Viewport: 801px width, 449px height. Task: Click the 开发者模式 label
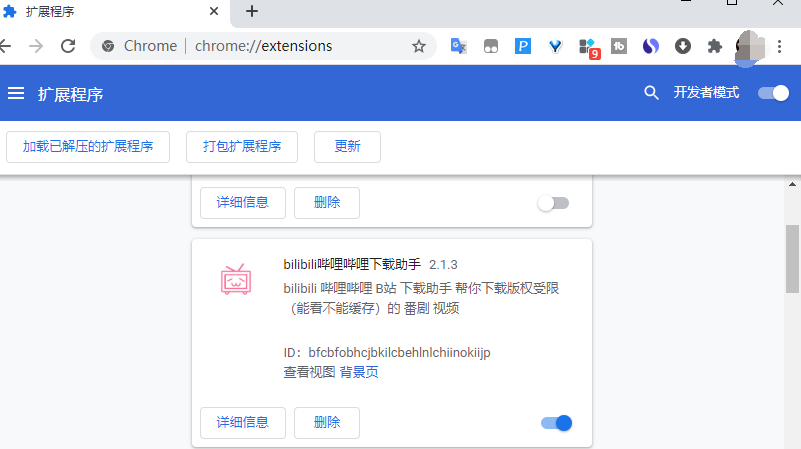click(x=706, y=92)
